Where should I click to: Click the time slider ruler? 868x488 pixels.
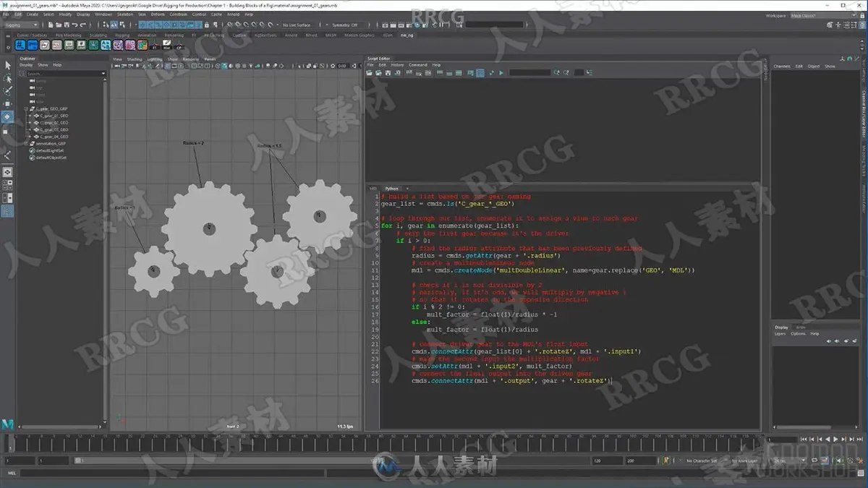383,443
